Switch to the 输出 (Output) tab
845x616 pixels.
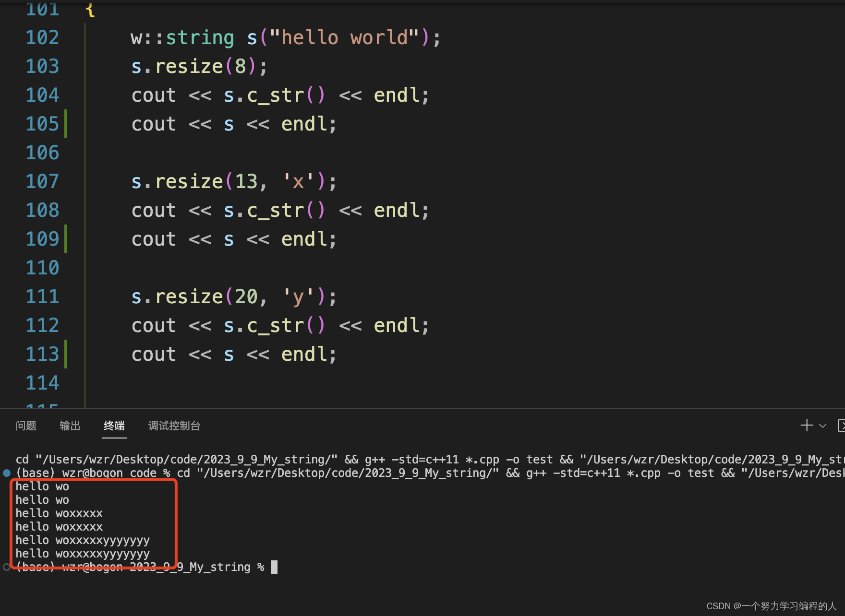[x=70, y=426]
